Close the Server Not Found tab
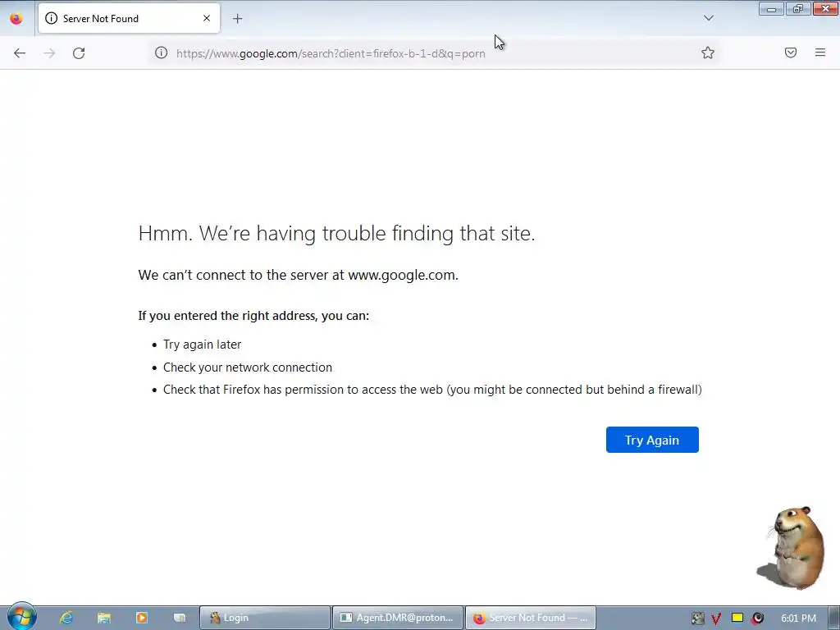Screen dimensions: 840x630 click(x=207, y=18)
